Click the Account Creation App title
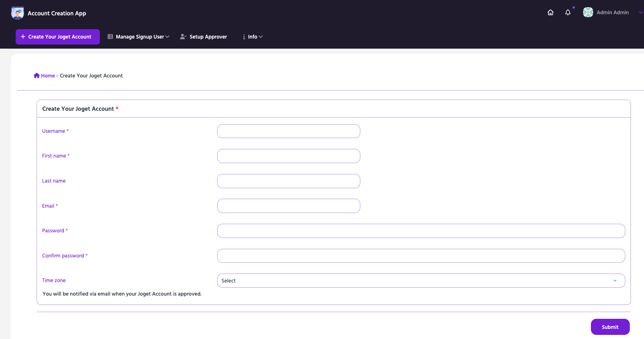Image resolution: width=644 pixels, height=339 pixels. tap(57, 13)
